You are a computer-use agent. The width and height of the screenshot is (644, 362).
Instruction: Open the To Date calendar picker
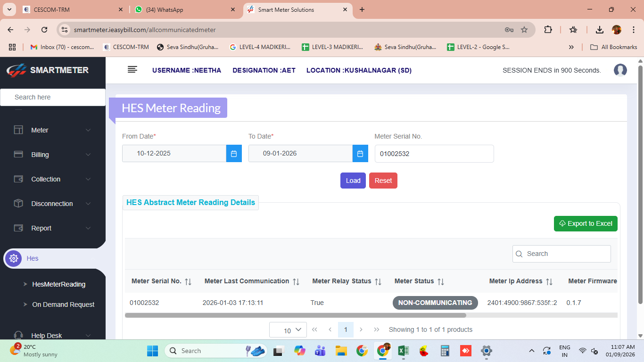tap(360, 154)
